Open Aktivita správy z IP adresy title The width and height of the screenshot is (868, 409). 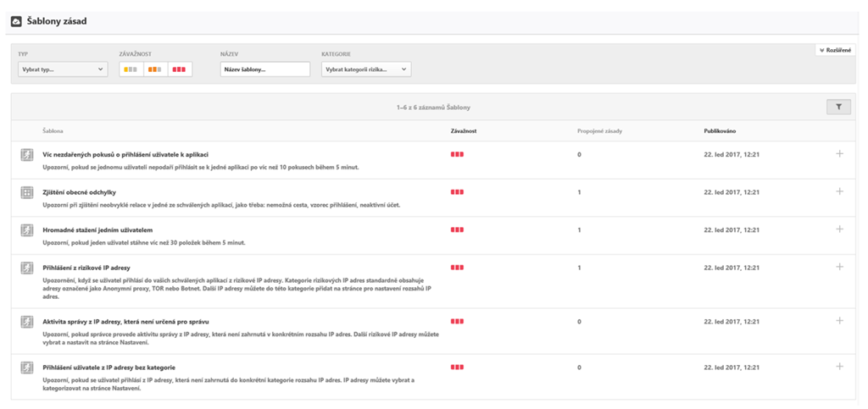point(125,321)
